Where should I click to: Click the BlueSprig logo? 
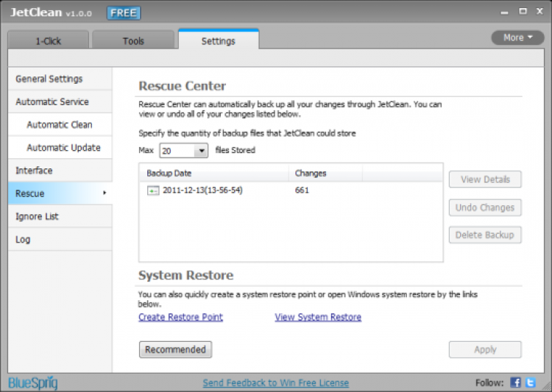(33, 382)
